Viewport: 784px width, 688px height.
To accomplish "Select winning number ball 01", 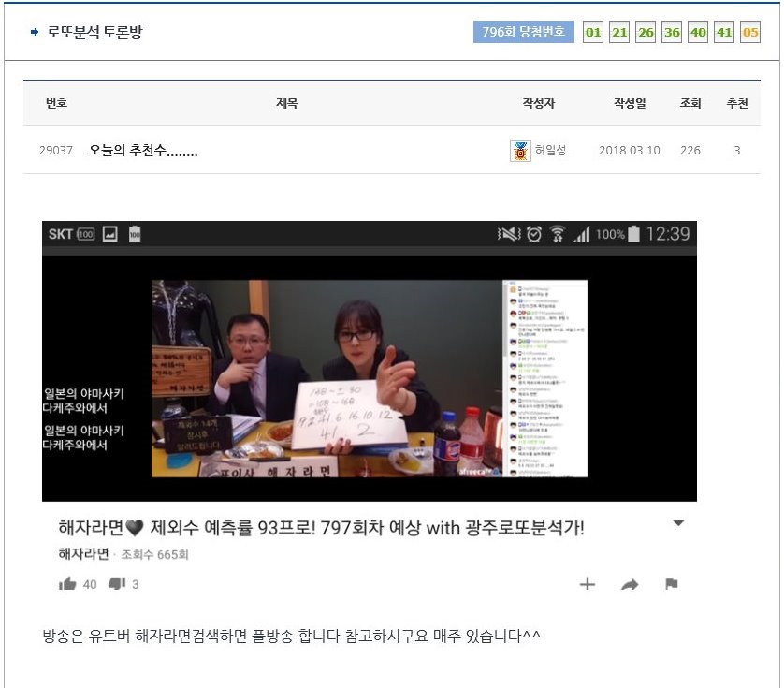I will coord(593,33).
